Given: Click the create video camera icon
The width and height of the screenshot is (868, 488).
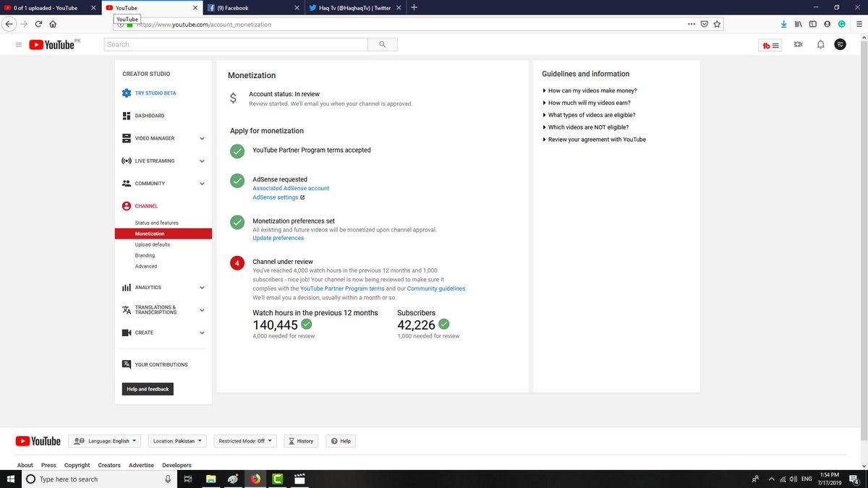Looking at the screenshot, I should coord(798,45).
